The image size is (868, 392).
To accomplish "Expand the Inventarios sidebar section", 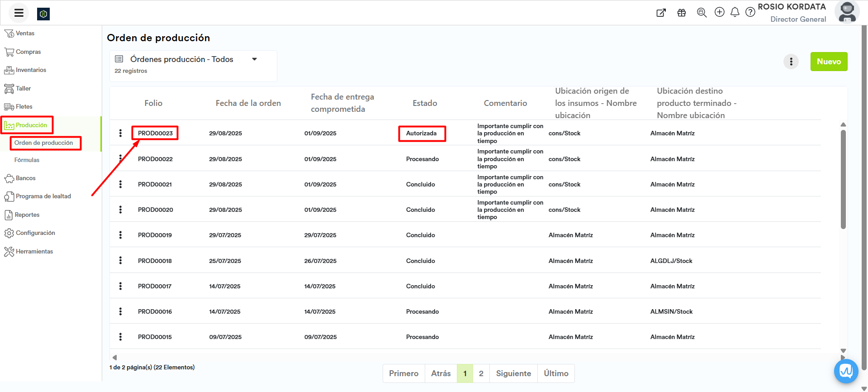I will point(31,70).
